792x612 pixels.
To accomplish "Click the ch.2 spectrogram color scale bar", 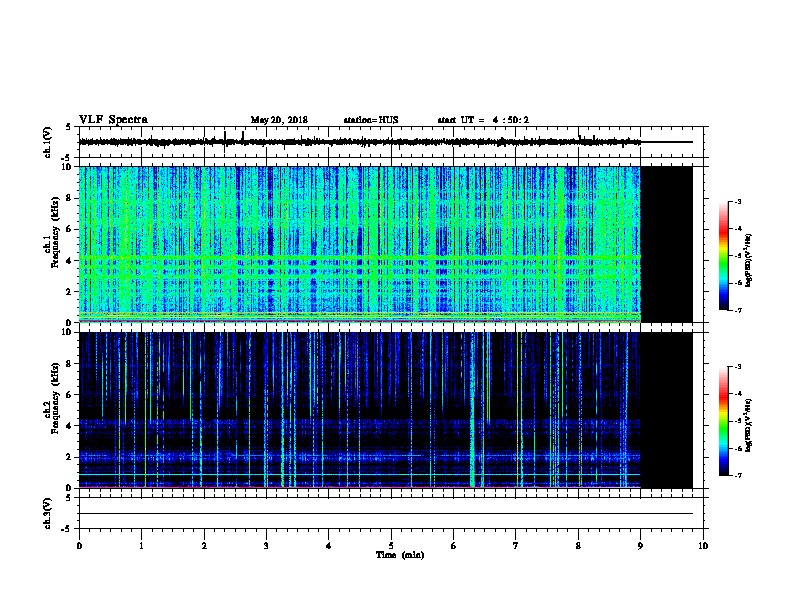I will pyautogui.click(x=723, y=421).
